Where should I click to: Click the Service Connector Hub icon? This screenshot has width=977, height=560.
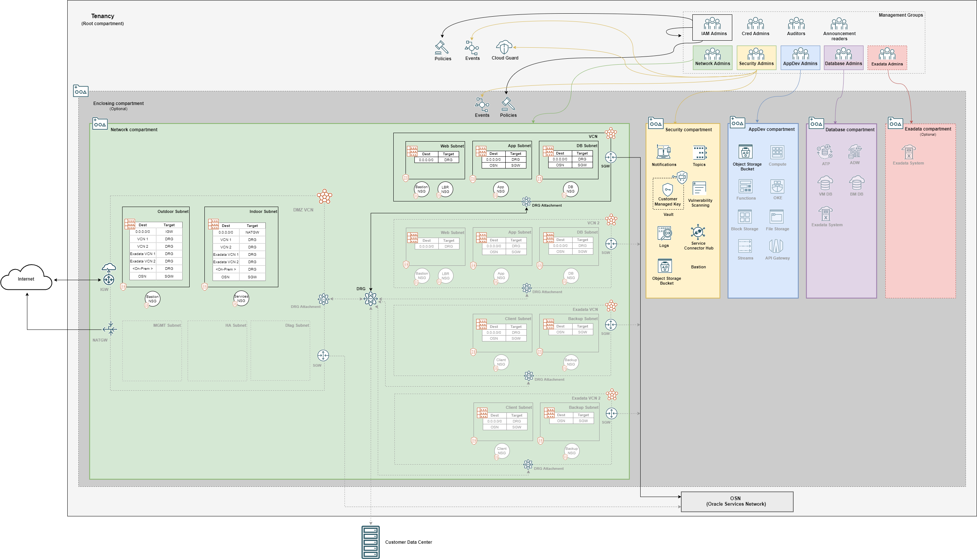click(698, 232)
